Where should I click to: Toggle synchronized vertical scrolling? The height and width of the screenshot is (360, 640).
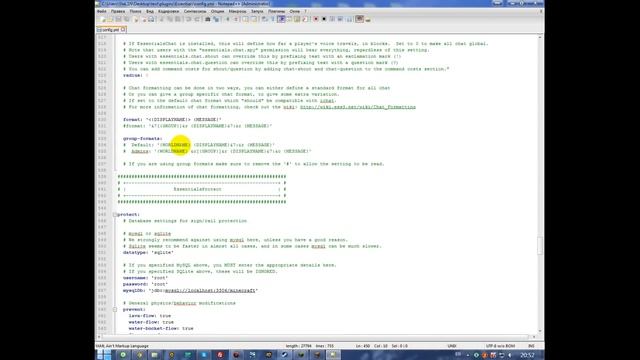click(245, 19)
